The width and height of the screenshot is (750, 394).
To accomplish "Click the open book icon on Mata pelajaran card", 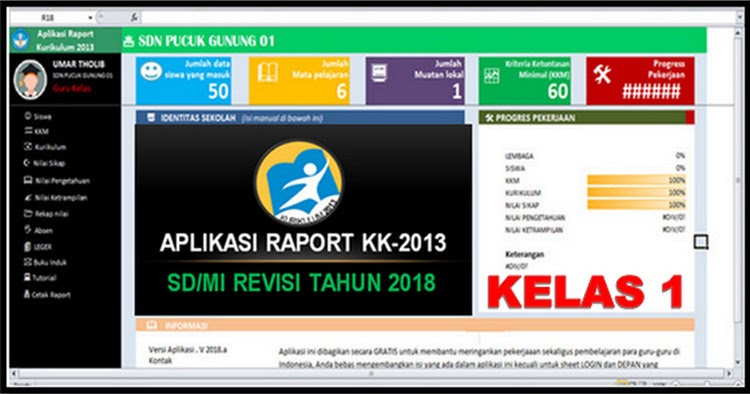I will [x=267, y=73].
